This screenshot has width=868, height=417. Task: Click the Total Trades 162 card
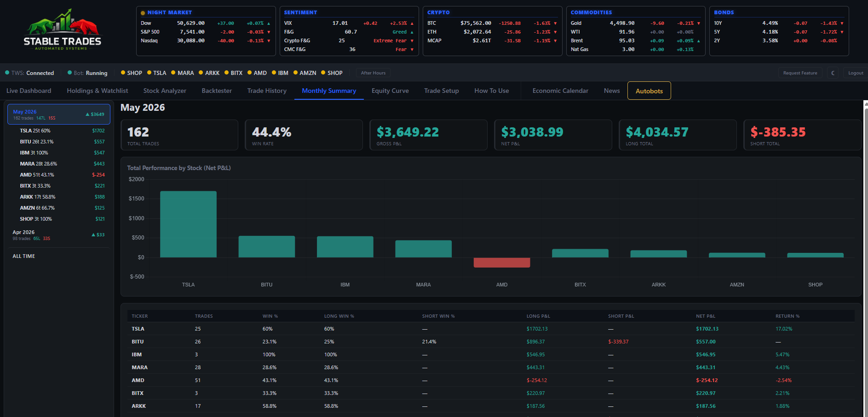tap(179, 135)
